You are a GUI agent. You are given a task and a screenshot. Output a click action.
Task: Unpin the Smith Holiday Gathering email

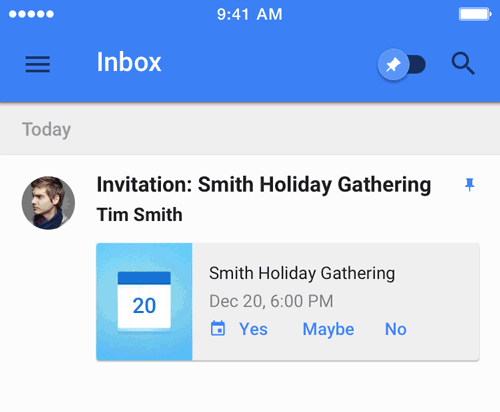470,185
